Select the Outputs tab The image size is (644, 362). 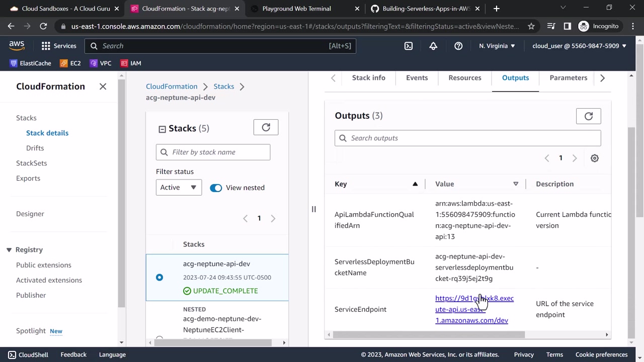(516, 78)
